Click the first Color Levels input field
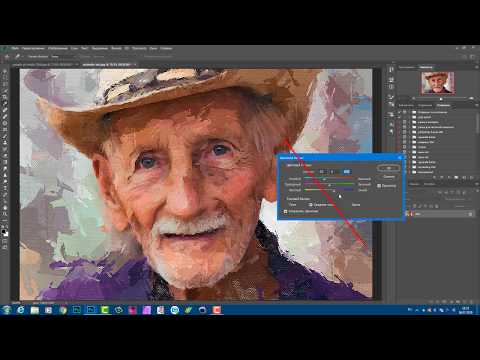The width and height of the screenshot is (480, 360). pyautogui.click(x=321, y=172)
